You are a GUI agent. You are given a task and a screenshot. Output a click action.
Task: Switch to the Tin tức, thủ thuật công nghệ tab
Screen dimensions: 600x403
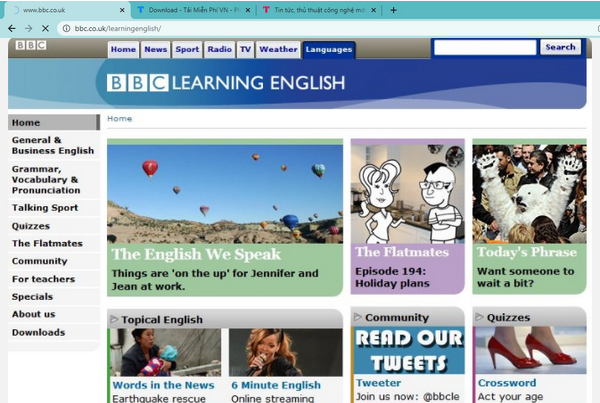pos(320,10)
